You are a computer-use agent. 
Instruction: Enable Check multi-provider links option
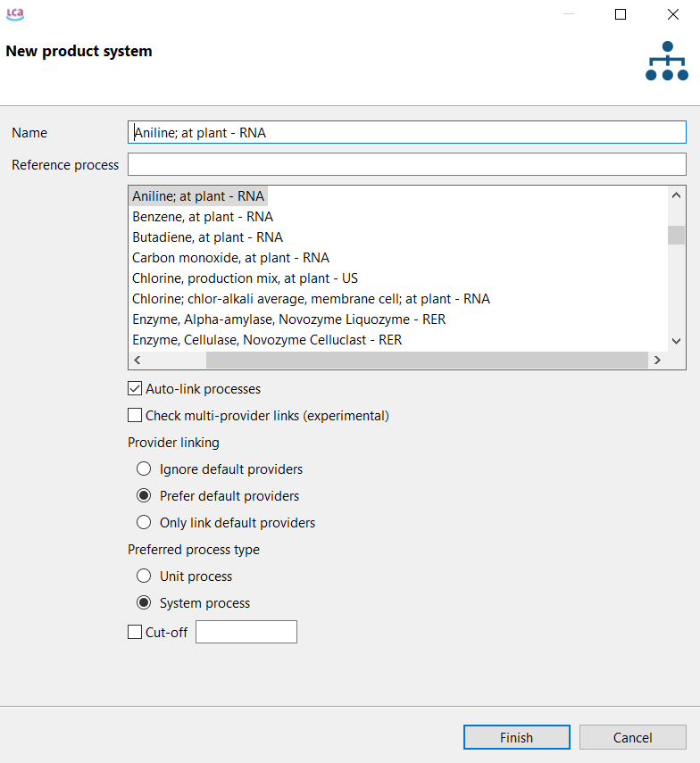tap(136, 416)
